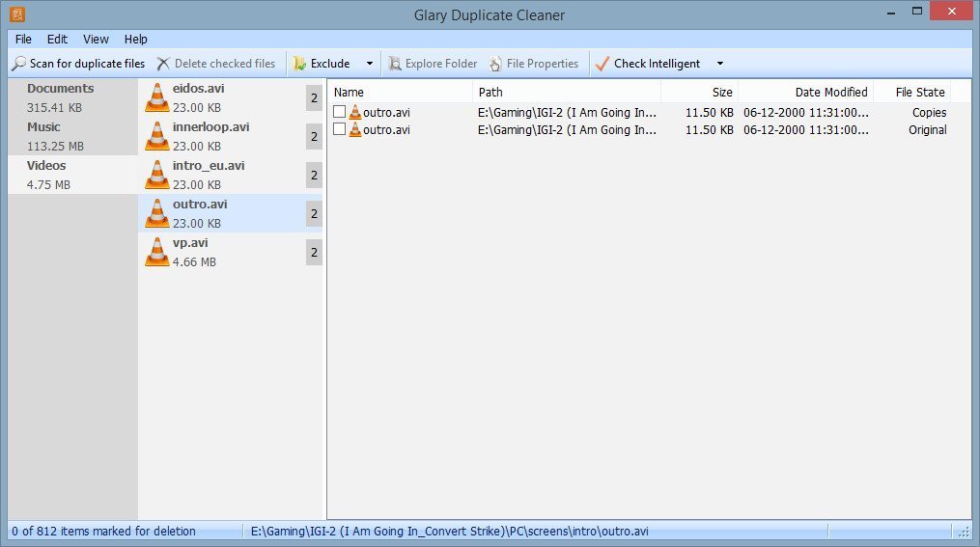This screenshot has width=980, height=547.
Task: Select the vp.avi duplicate group
Action: coord(230,252)
